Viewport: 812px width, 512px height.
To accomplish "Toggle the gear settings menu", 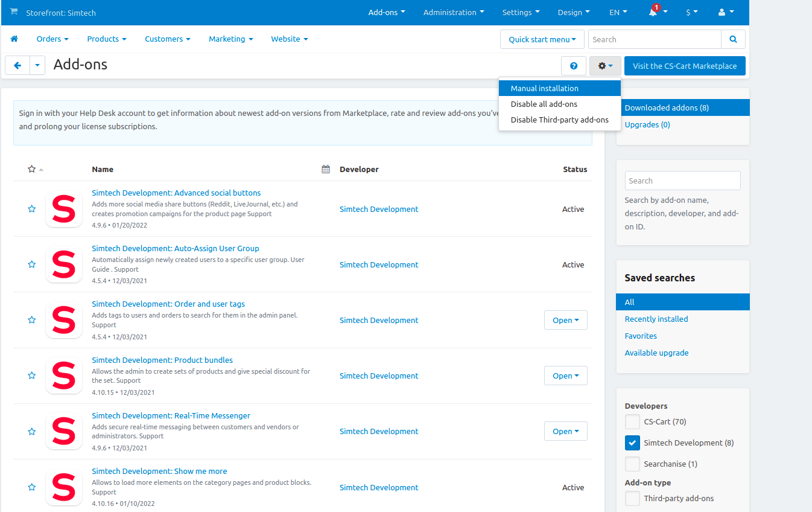I will 605,66.
